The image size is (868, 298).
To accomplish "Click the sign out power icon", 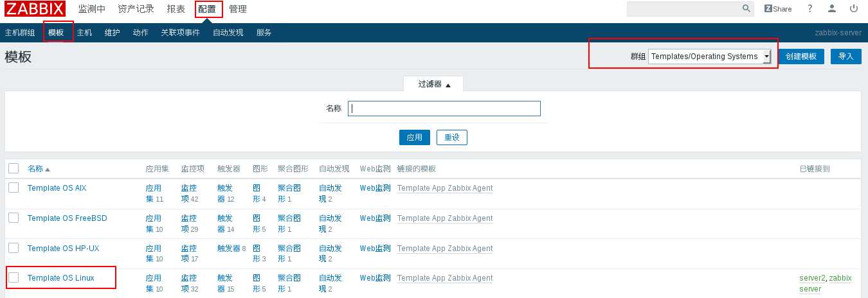I will coord(854,8).
